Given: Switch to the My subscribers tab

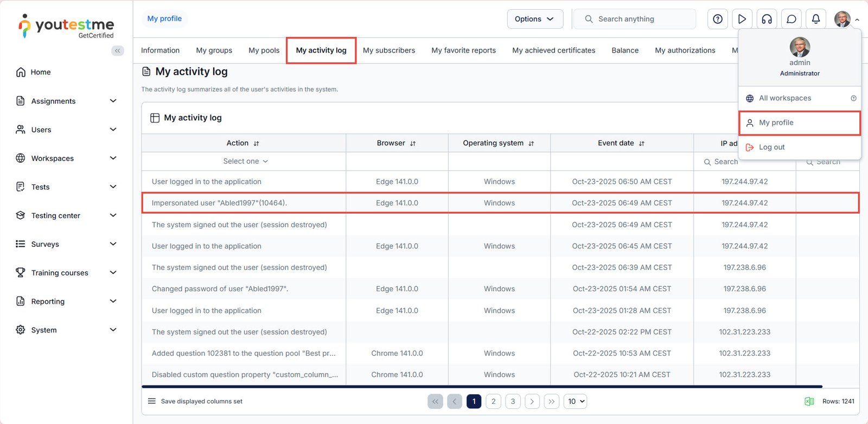Looking at the screenshot, I should [388, 50].
